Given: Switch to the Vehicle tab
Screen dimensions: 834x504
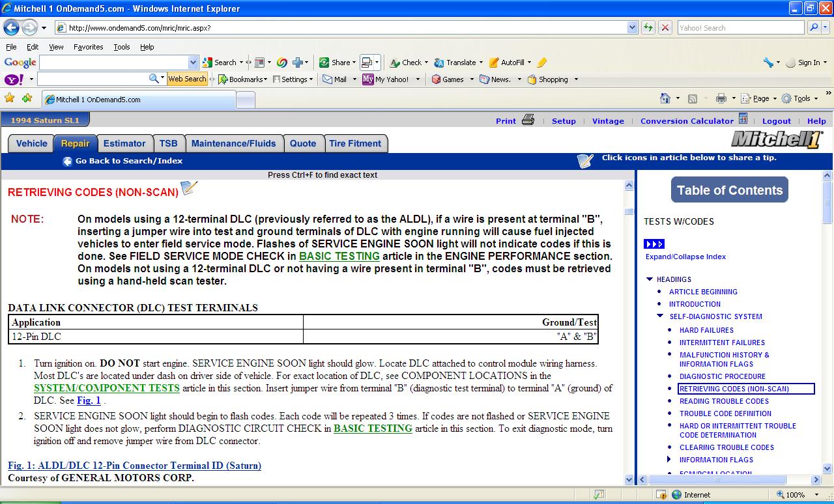Looking at the screenshot, I should click(31, 143).
